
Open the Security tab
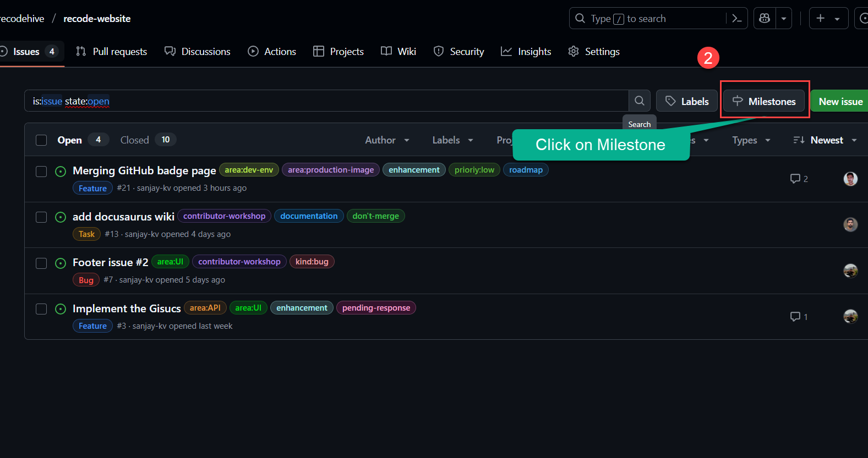(459, 52)
